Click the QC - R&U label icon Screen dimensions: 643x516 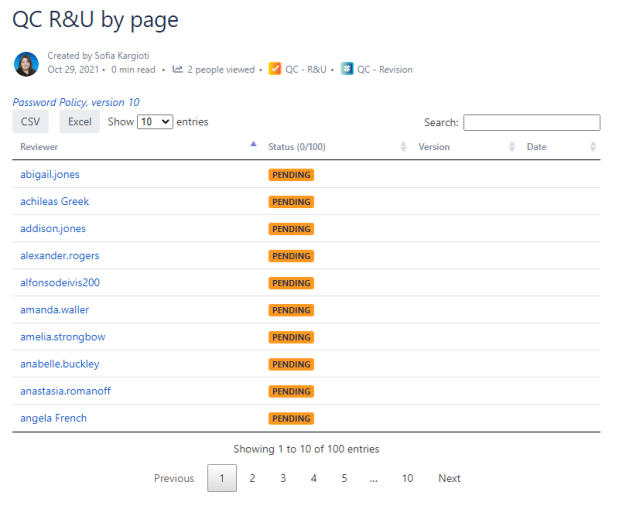pyautogui.click(x=275, y=70)
